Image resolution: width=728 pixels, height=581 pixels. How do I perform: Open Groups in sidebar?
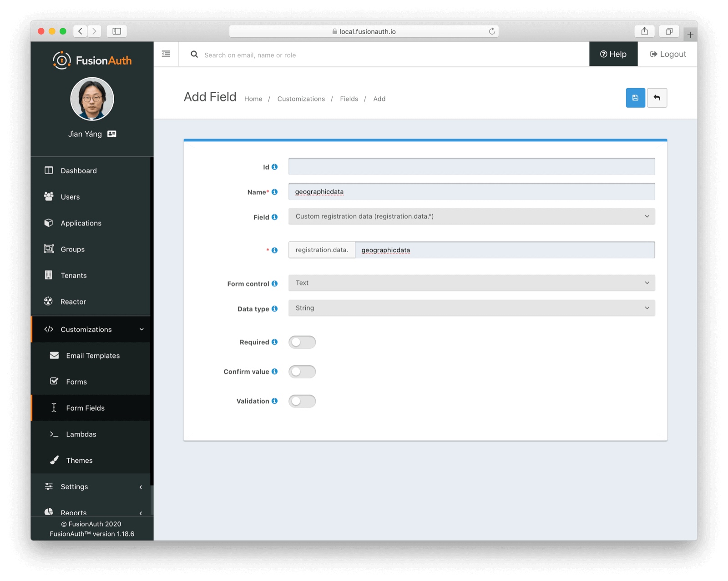click(x=91, y=249)
